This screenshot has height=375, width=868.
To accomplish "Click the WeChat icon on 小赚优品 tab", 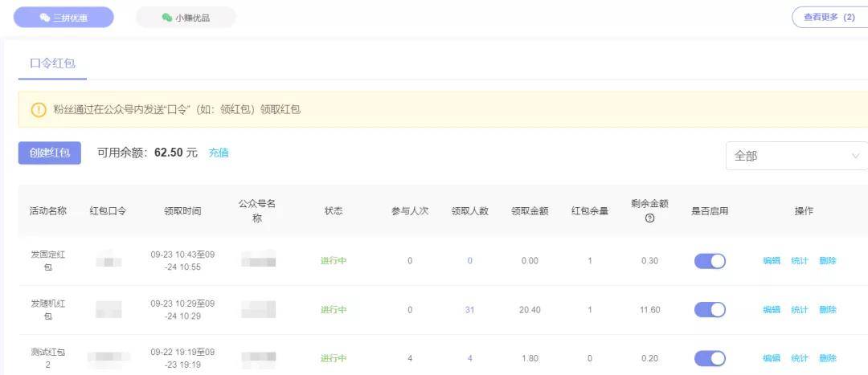I will pos(167,18).
